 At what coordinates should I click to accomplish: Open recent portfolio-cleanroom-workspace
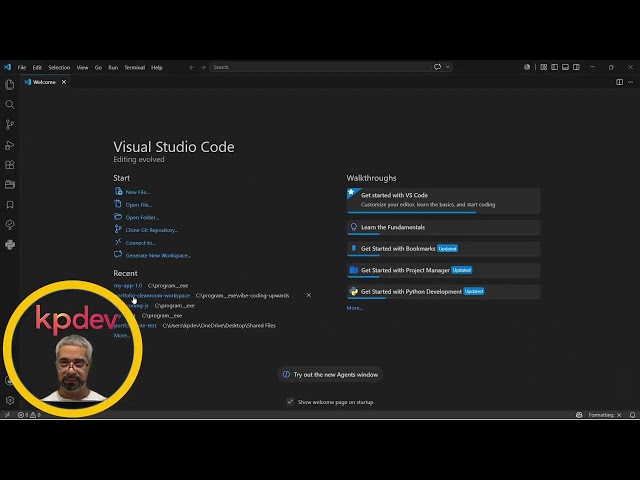pyautogui.click(x=152, y=296)
